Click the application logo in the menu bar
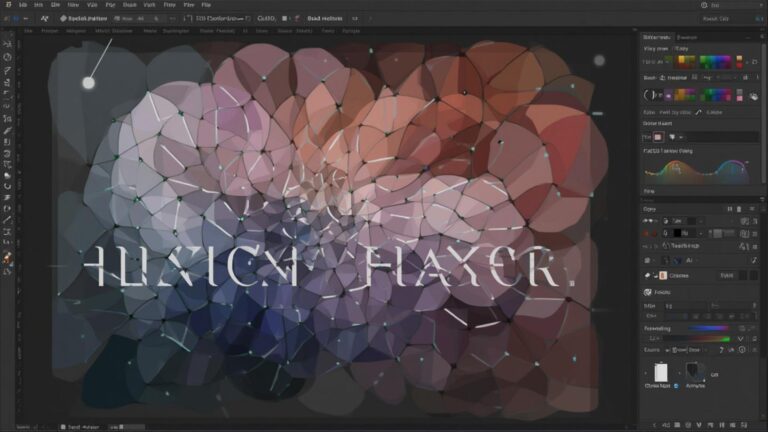This screenshot has width=768, height=432. click(x=8, y=4)
